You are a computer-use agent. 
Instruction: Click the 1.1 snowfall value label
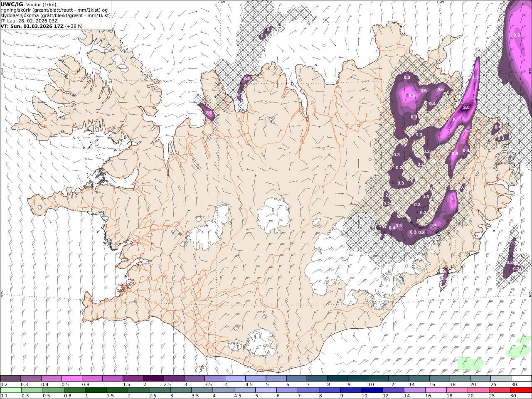[x=454, y=199]
